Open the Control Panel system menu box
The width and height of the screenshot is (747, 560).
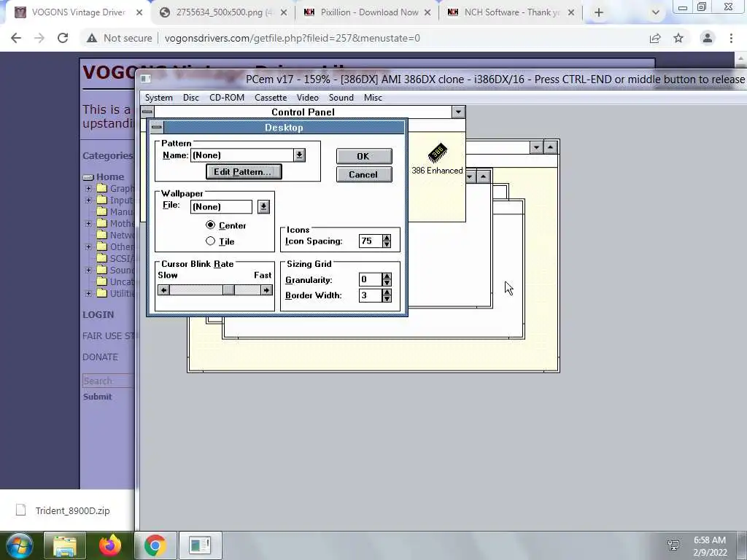[147, 112]
